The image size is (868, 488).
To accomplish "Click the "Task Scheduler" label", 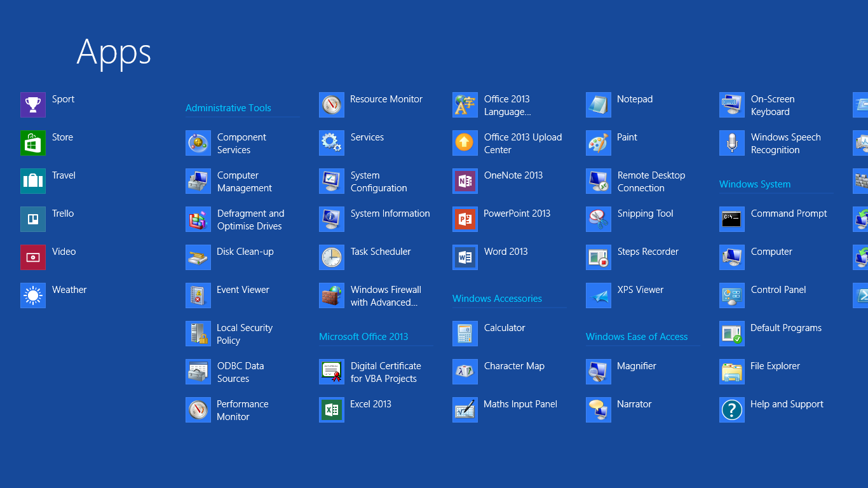I will click(x=381, y=252).
